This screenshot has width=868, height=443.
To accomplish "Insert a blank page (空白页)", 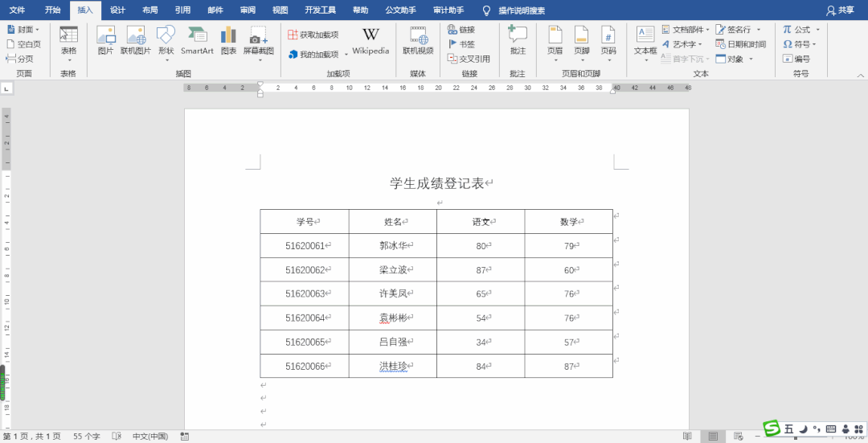I will point(23,44).
